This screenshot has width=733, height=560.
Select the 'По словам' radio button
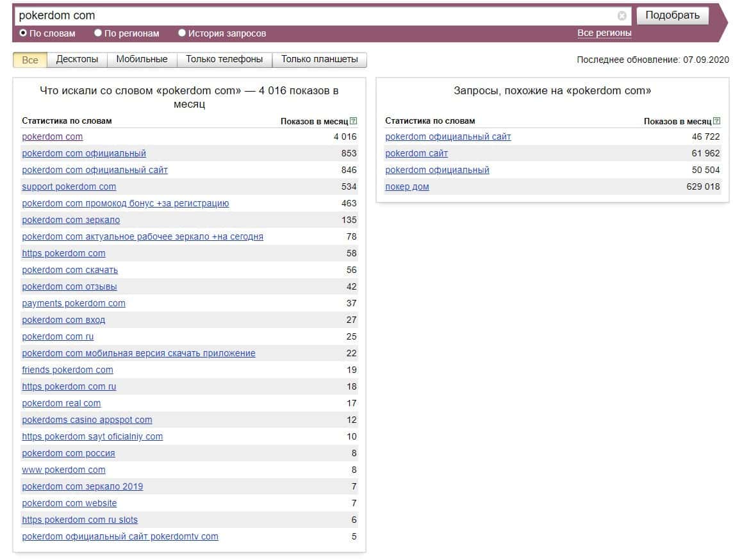(x=24, y=33)
